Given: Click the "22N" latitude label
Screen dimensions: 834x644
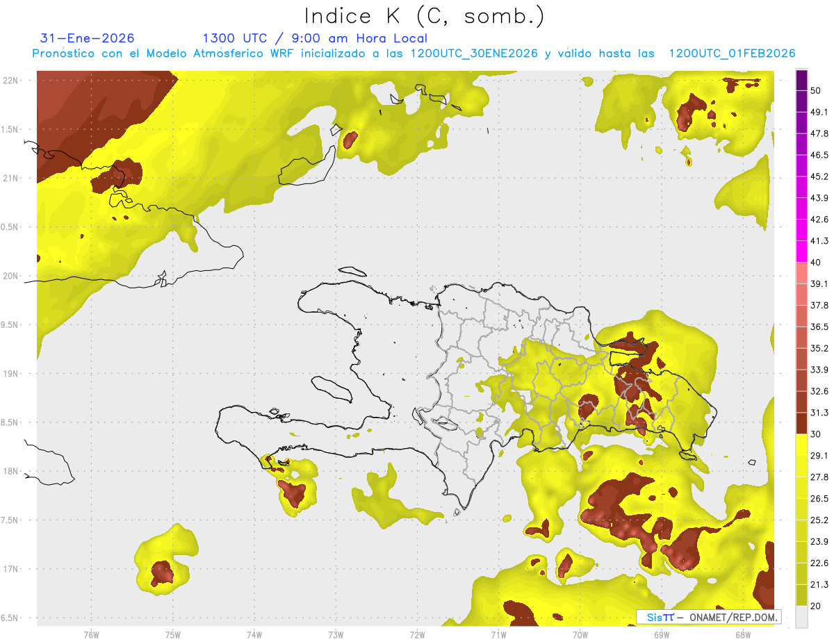Looking at the screenshot, I should 11,81.
